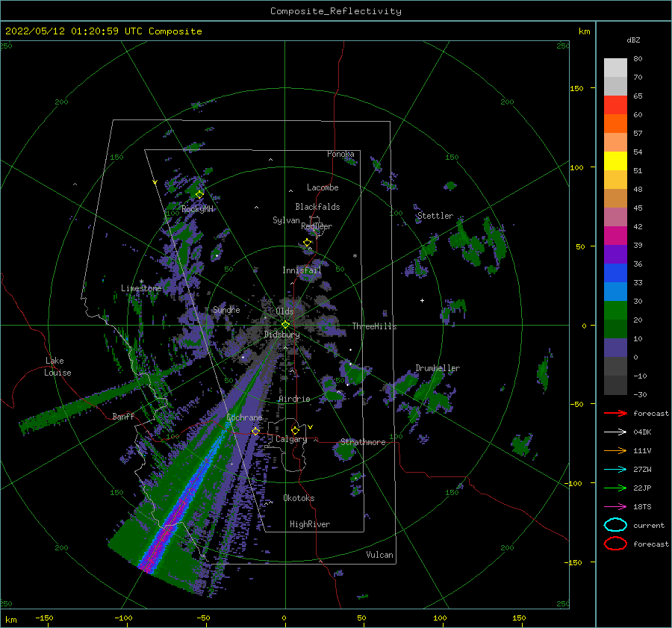Click the radar site marker at Didsbury
This screenshot has width=672, height=628.
click(x=285, y=325)
